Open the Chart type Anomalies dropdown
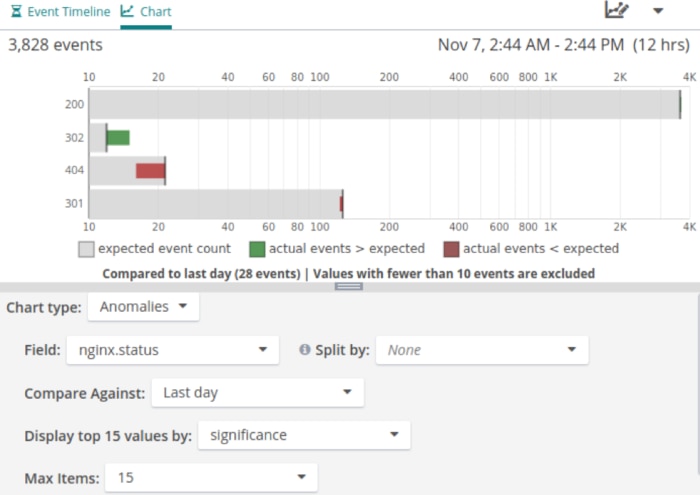This screenshot has height=495, width=700. 143,307
